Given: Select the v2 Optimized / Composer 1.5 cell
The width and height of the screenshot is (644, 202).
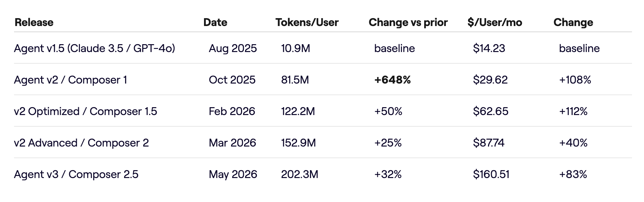Looking at the screenshot, I should point(86,111).
